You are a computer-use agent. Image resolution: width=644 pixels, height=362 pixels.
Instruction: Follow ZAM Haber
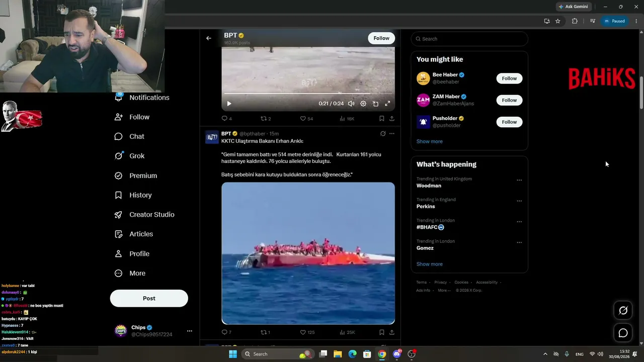(x=509, y=100)
